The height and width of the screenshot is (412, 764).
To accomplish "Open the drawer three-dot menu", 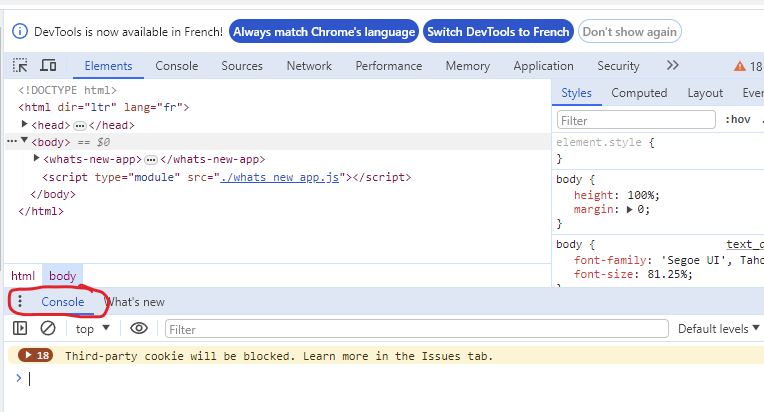I will [x=20, y=301].
